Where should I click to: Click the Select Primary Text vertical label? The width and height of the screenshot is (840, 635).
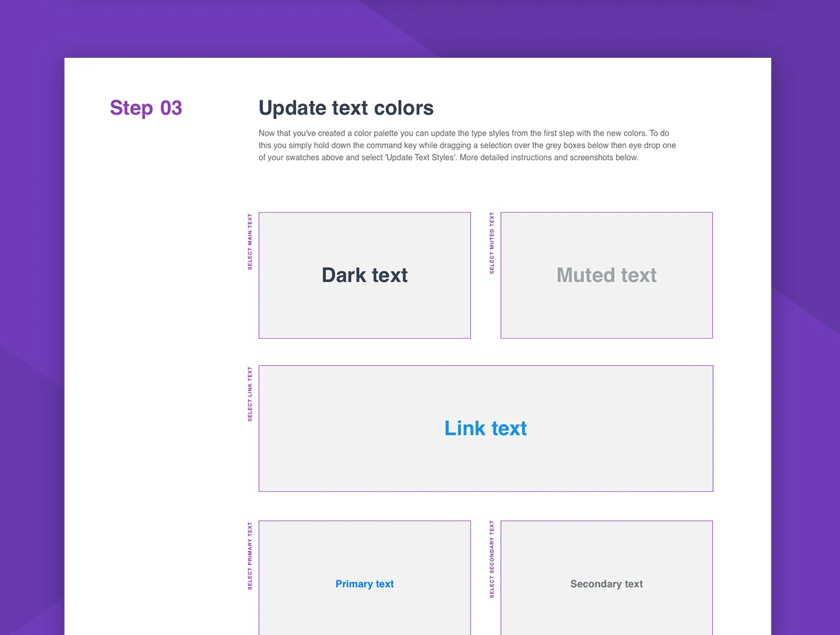click(250, 556)
